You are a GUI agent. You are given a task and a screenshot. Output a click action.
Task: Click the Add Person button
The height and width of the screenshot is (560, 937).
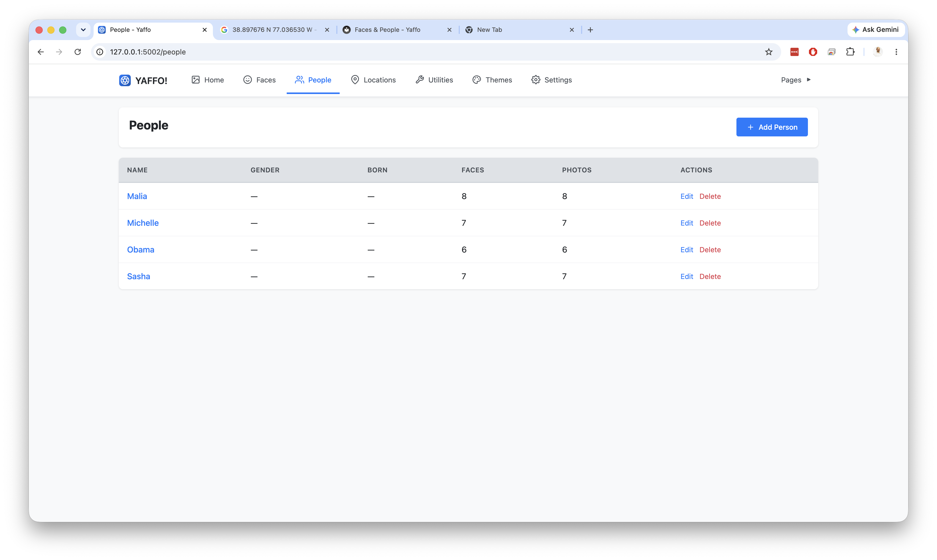pos(772,127)
